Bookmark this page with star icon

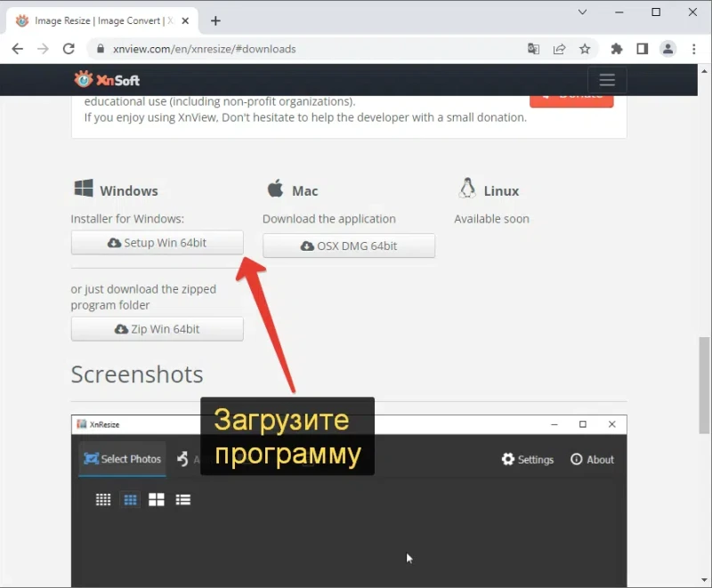(585, 49)
